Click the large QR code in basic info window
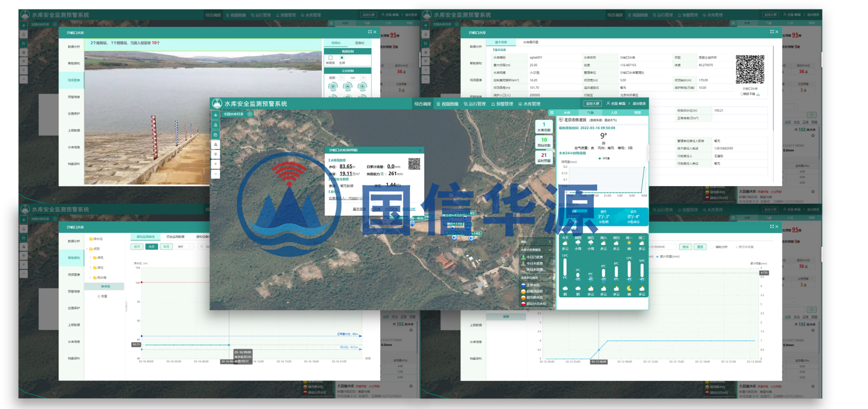This screenshot has height=409, width=868. pos(750,70)
